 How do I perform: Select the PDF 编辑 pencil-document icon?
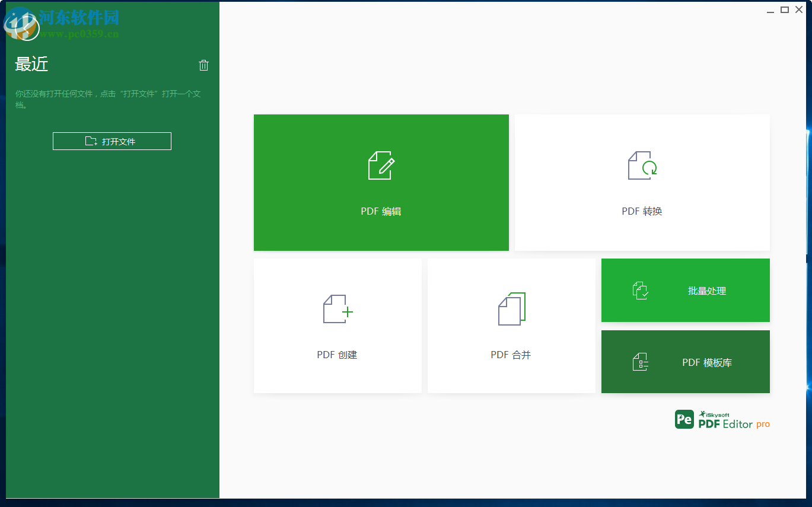click(x=380, y=166)
